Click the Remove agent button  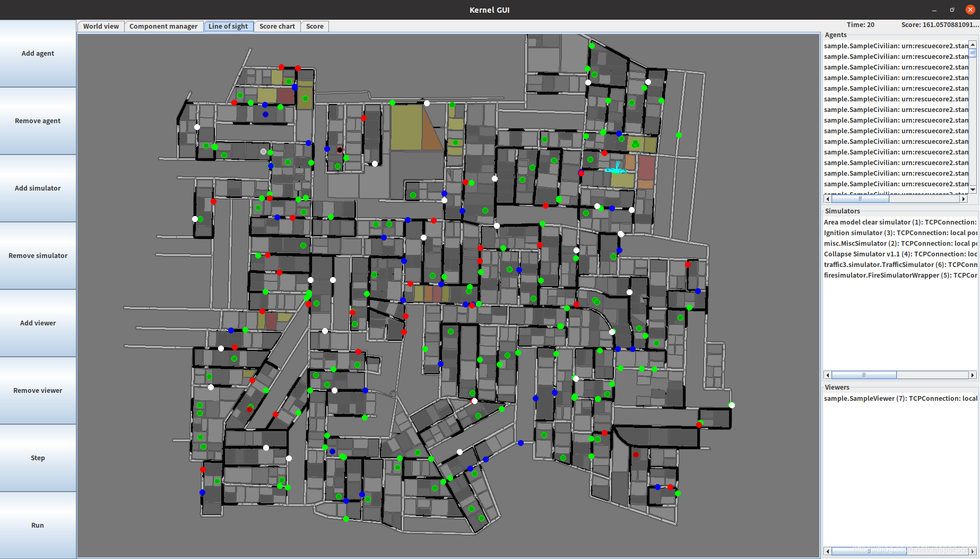click(38, 121)
